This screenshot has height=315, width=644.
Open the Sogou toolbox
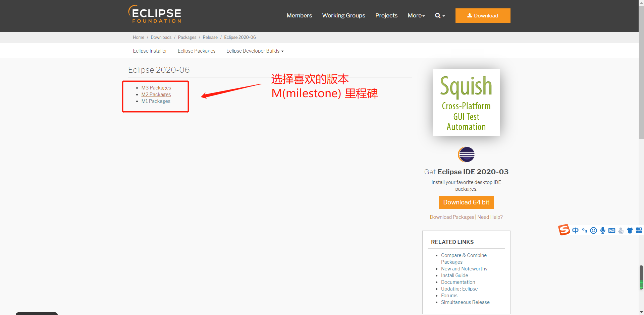pyautogui.click(x=639, y=230)
